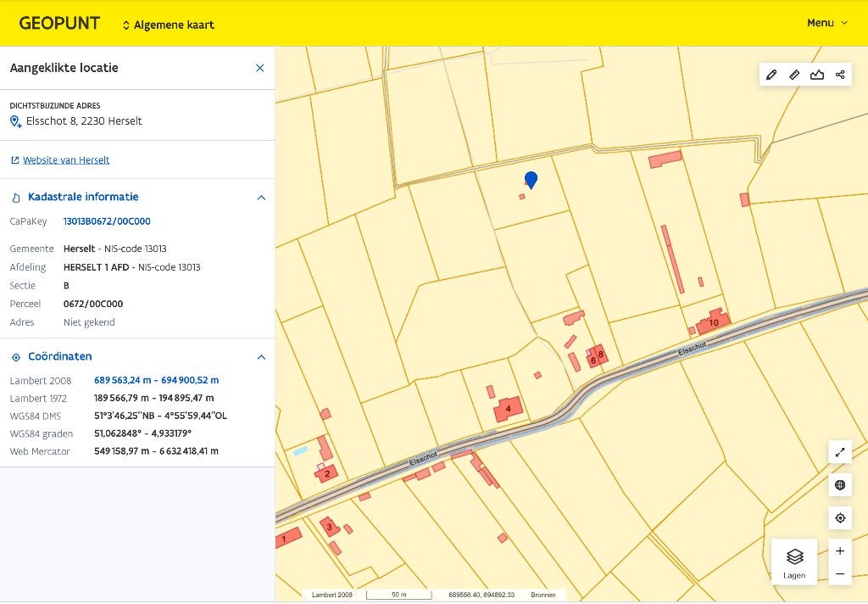Collapse the Kadastrale informatie section
868x604 pixels.
(261, 198)
